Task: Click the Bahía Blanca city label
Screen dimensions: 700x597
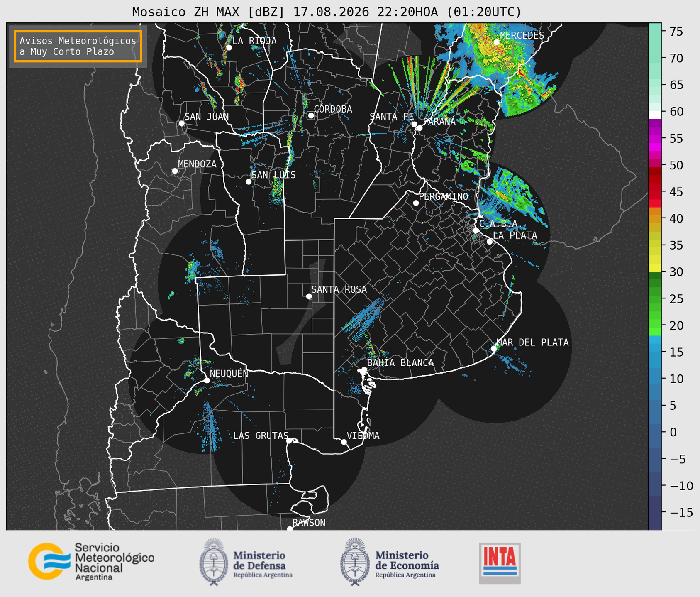Action: [x=400, y=363]
